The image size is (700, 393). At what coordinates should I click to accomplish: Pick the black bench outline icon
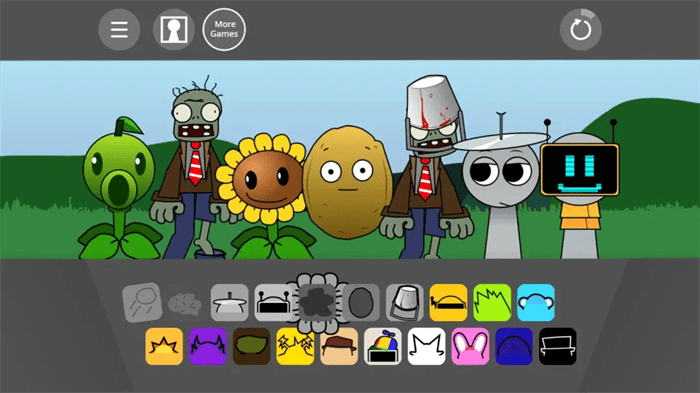pos(558,346)
